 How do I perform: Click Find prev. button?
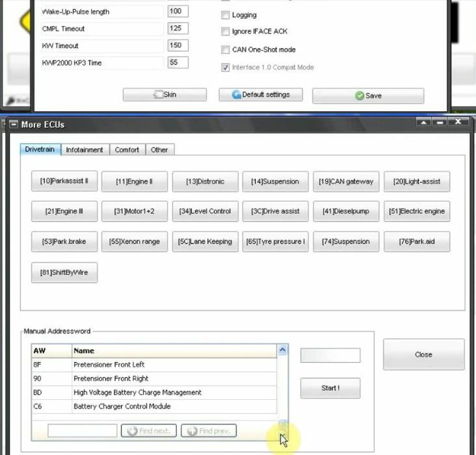pyautogui.click(x=209, y=431)
